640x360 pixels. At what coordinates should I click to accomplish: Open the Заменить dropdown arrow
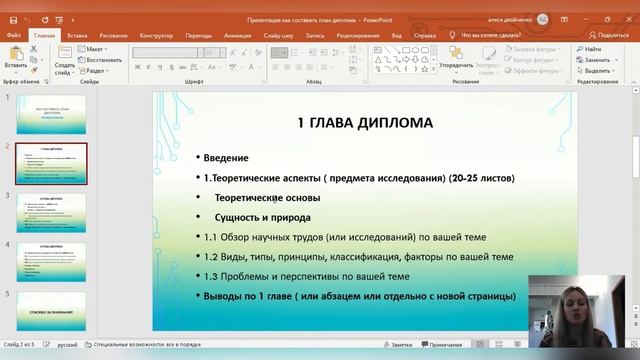(x=616, y=60)
